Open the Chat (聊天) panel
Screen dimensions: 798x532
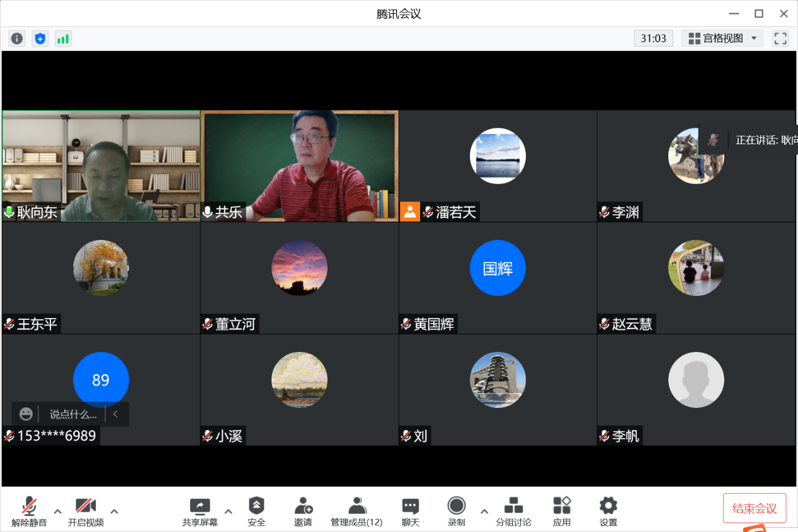pyautogui.click(x=411, y=511)
